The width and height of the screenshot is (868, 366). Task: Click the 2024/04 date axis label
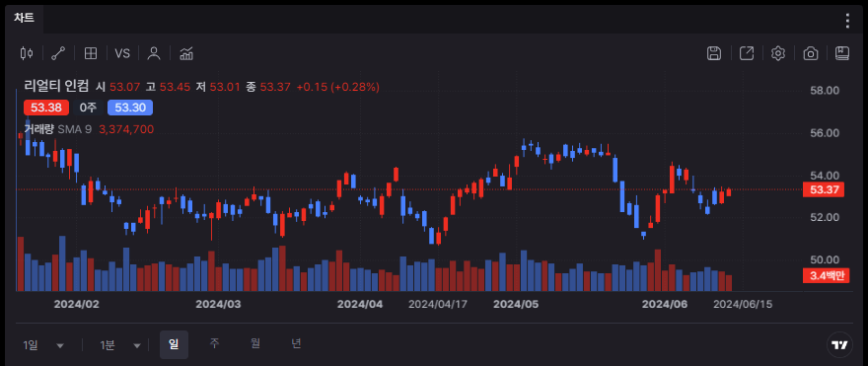(x=360, y=304)
